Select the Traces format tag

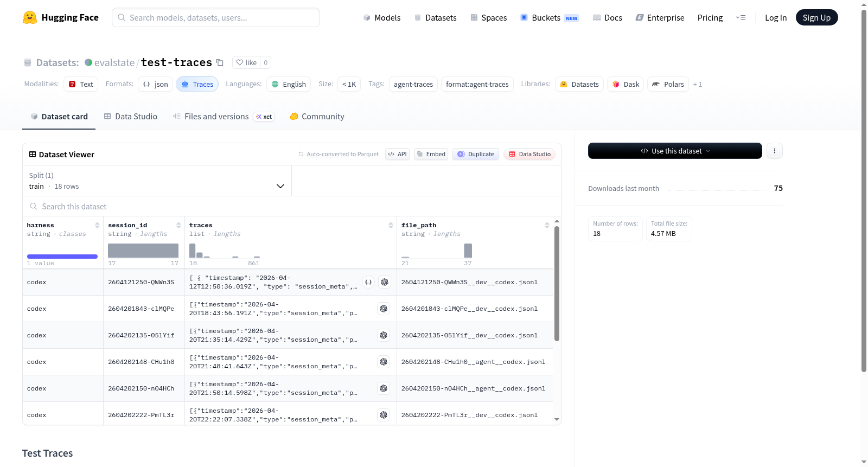197,84
